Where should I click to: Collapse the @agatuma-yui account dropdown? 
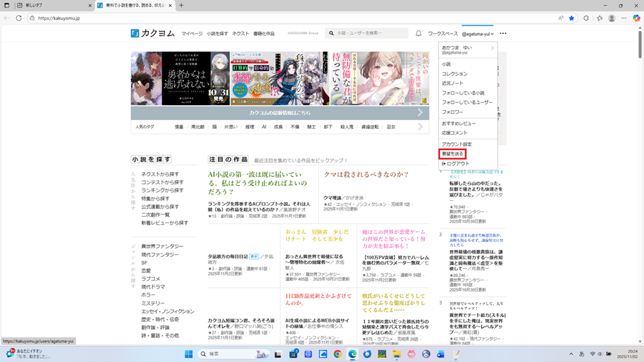tap(478, 34)
